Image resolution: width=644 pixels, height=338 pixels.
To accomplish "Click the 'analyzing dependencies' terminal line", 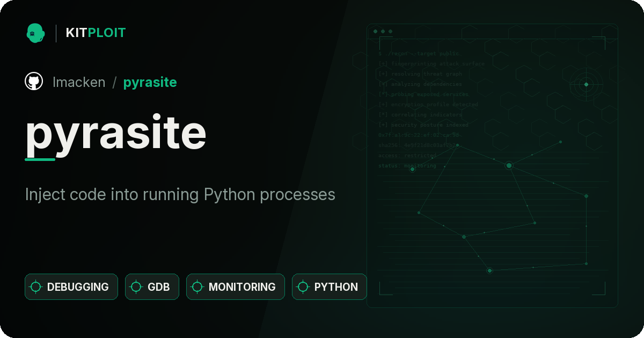I will pyautogui.click(x=420, y=84).
